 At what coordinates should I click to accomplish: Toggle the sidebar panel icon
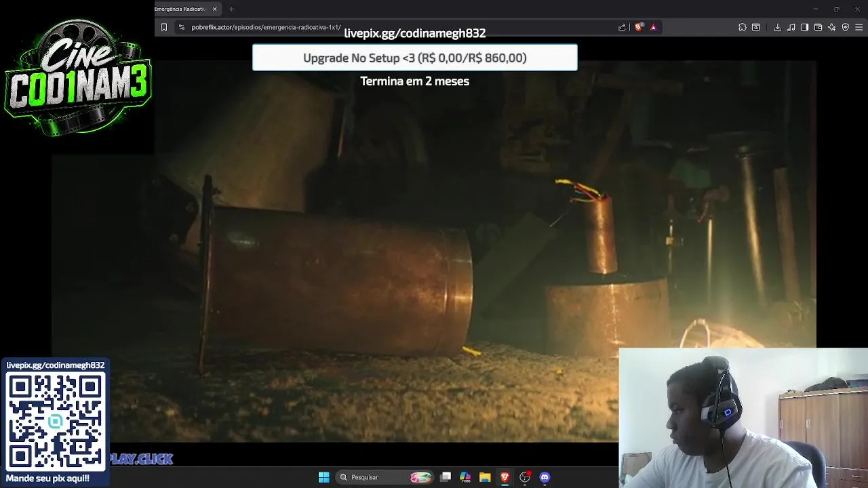804,27
